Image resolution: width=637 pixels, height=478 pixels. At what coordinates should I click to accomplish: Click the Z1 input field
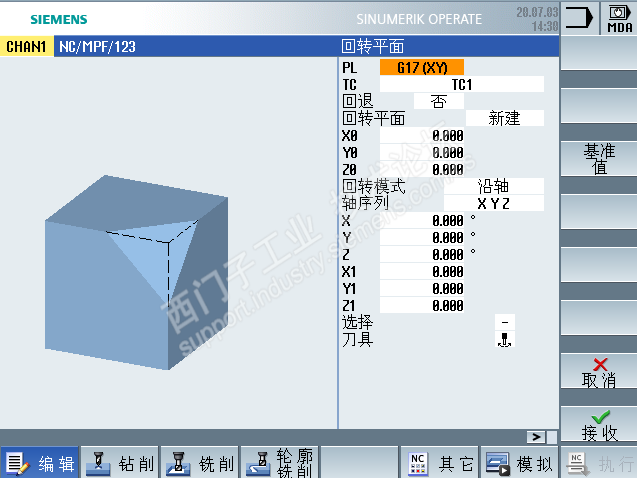point(422,305)
